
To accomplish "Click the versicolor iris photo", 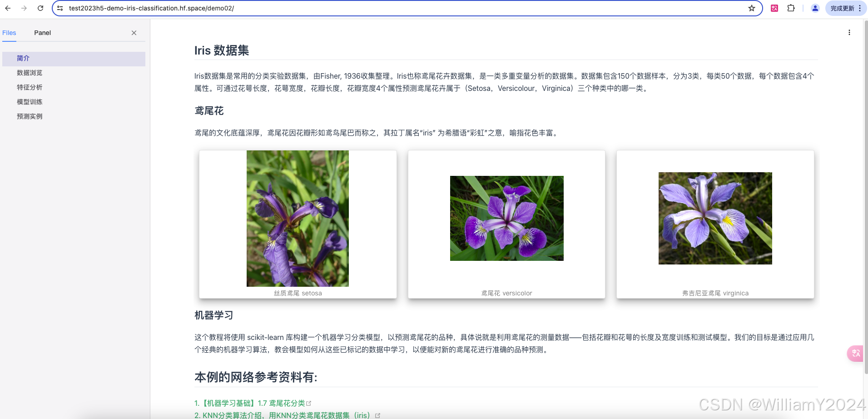I will (x=506, y=218).
